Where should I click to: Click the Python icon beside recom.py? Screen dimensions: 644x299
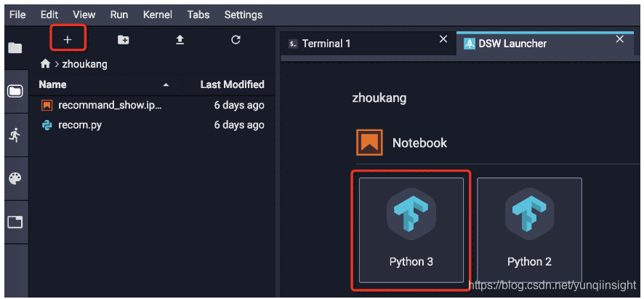click(x=47, y=125)
